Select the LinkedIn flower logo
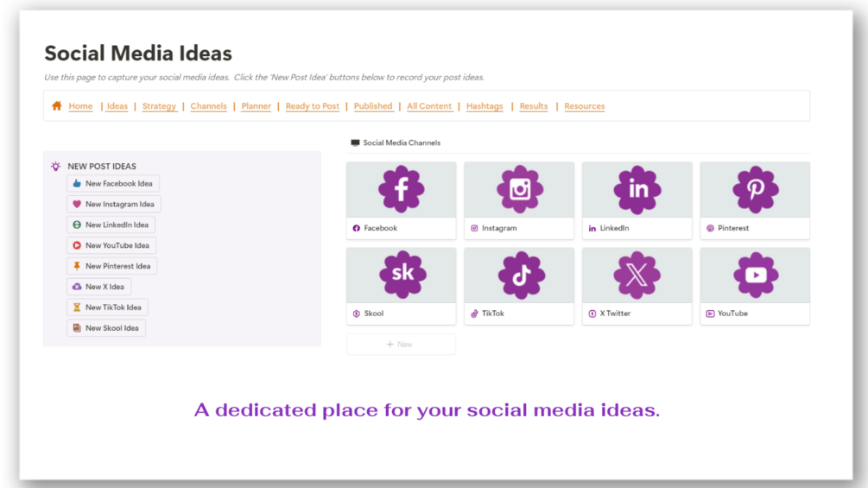 [x=637, y=189]
